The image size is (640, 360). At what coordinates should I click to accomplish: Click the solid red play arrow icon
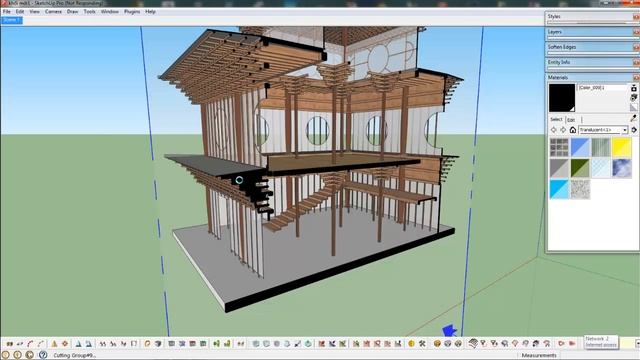572,344
